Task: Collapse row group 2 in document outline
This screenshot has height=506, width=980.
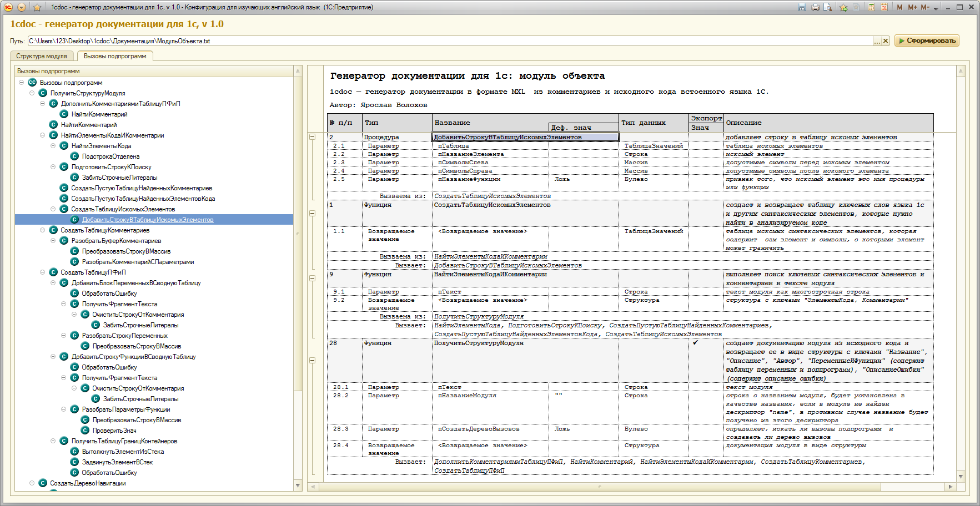Action: coord(312,137)
